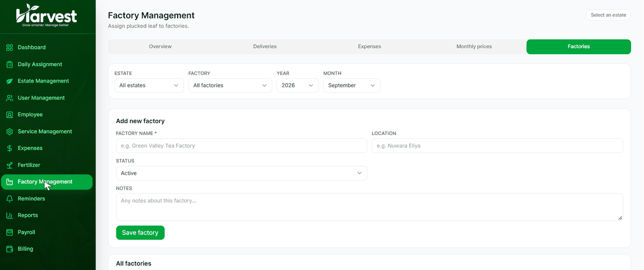Click the Factory Management factory icon
Viewport: 644px width, 270px height.
(10, 182)
